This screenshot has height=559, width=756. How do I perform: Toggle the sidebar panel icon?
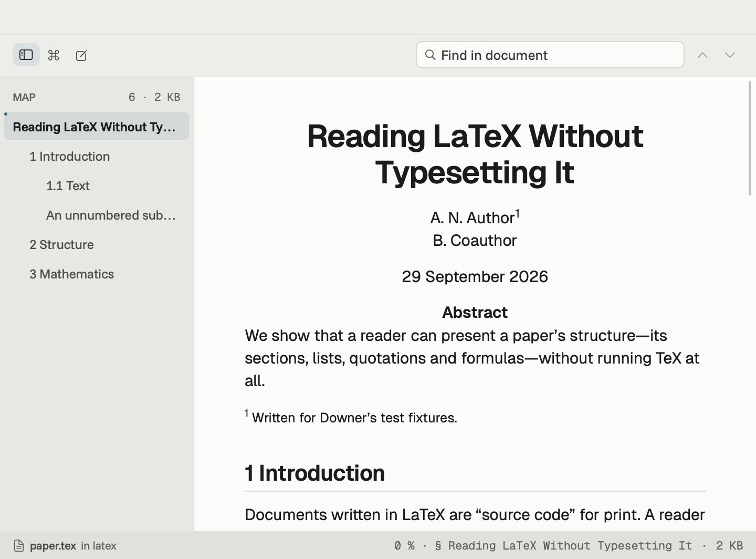pos(26,55)
